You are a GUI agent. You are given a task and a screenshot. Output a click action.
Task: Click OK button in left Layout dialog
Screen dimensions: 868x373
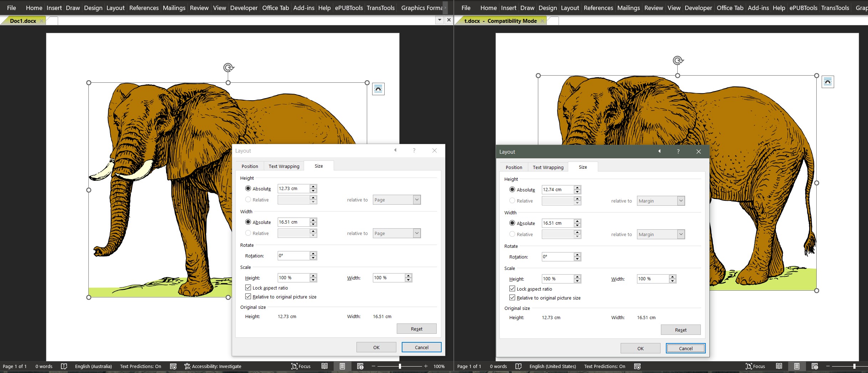point(376,347)
